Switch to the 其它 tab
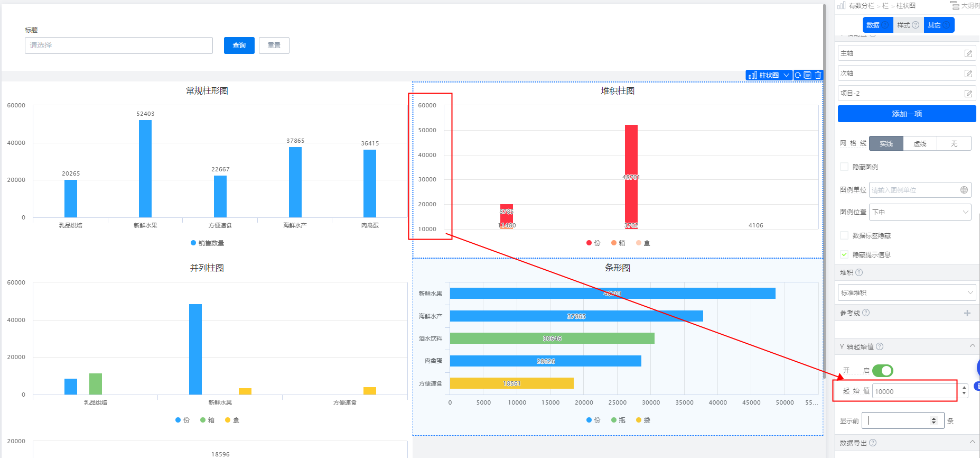The height and width of the screenshot is (458, 980). [939, 25]
